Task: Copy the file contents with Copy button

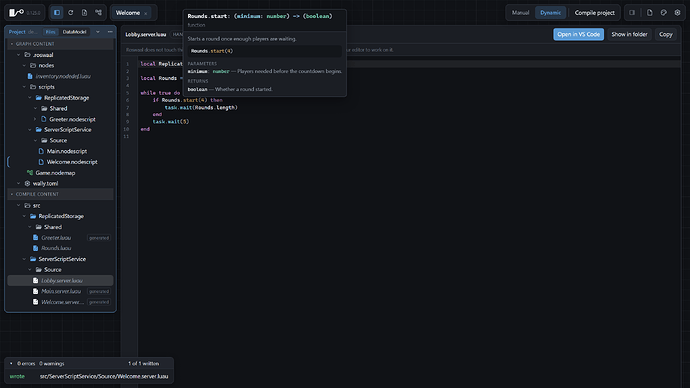Action: [665, 34]
